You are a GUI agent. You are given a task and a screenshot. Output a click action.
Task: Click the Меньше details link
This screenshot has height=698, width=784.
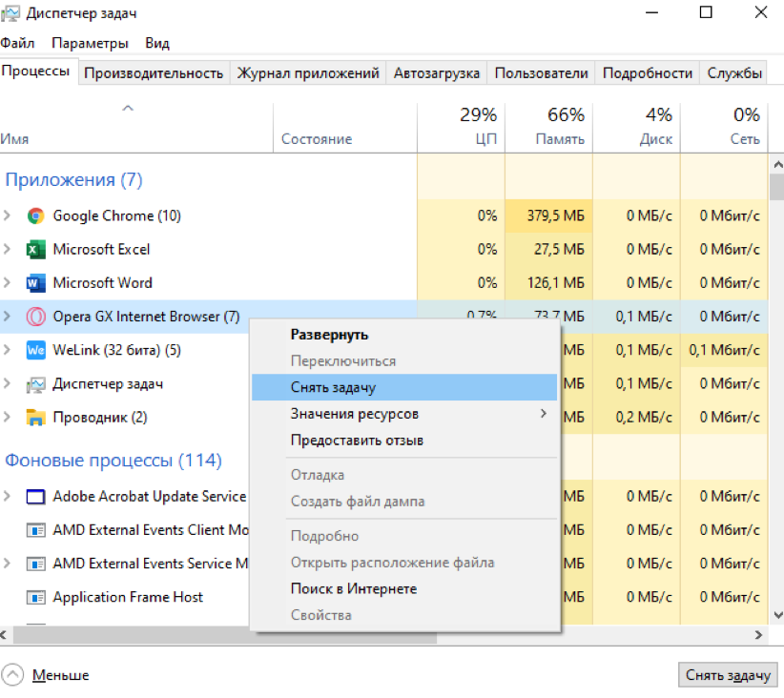click(x=60, y=675)
